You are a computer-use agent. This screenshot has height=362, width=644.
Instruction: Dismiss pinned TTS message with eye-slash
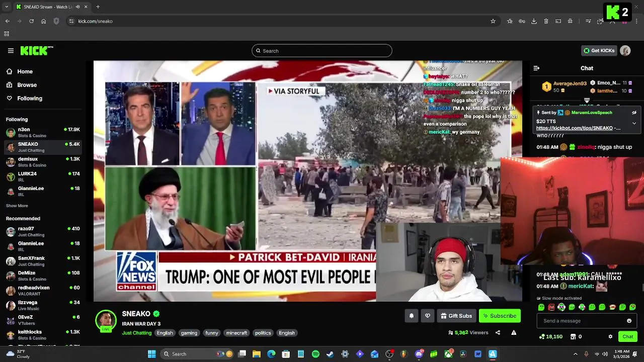(634, 113)
